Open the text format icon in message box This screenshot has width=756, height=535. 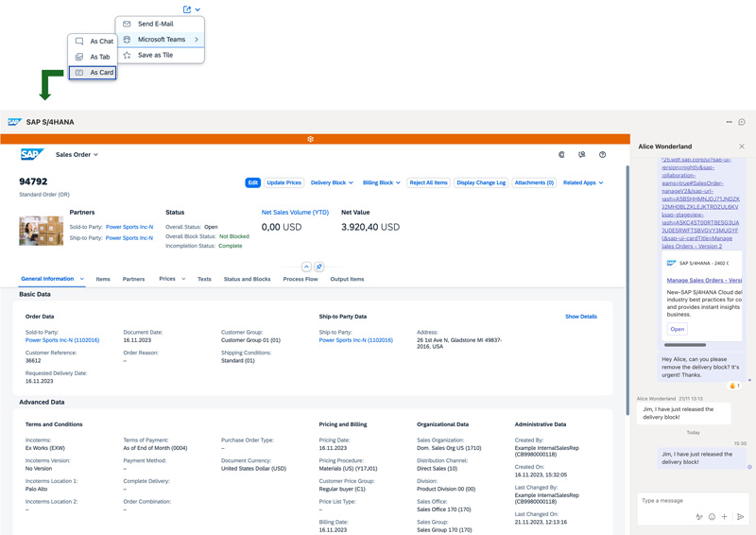699,517
